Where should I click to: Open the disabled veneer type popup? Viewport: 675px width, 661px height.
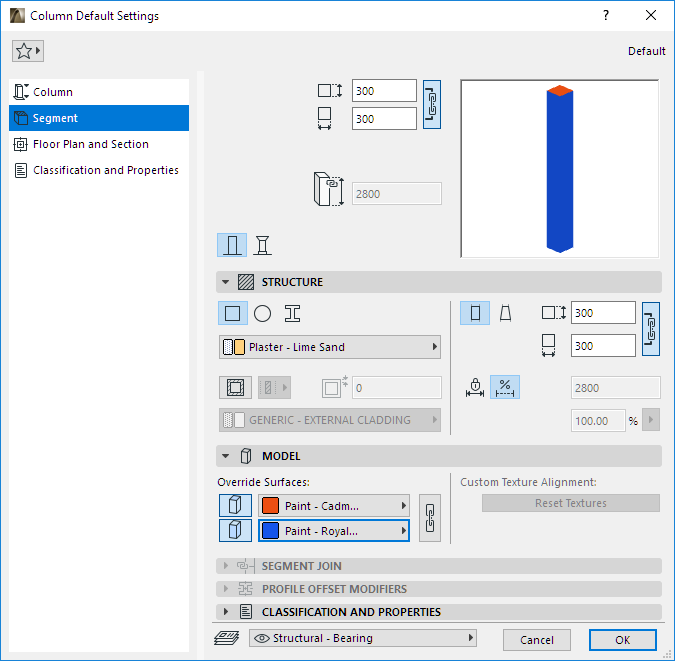(274, 388)
